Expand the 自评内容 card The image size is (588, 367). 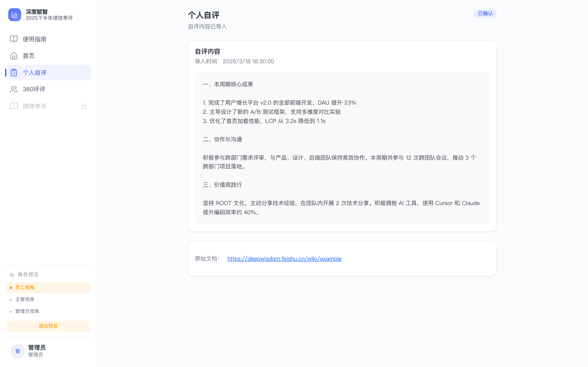point(208,51)
